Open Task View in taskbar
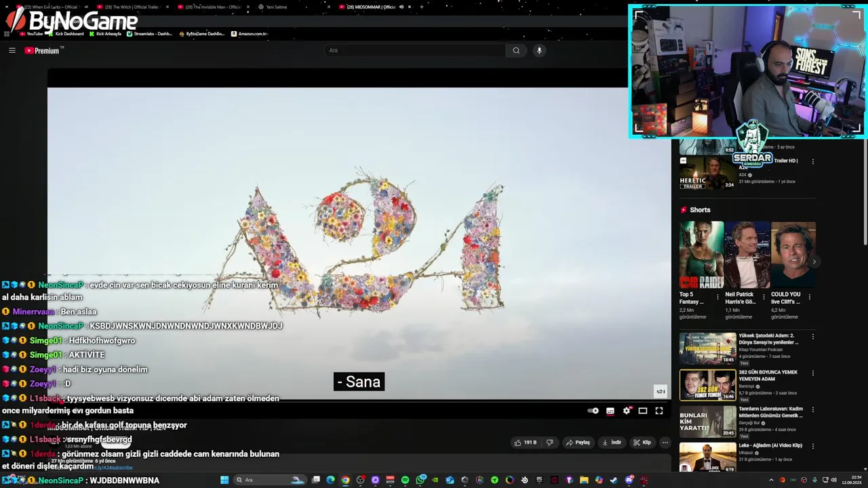Screen dimensions: 868x488 tap(316, 480)
